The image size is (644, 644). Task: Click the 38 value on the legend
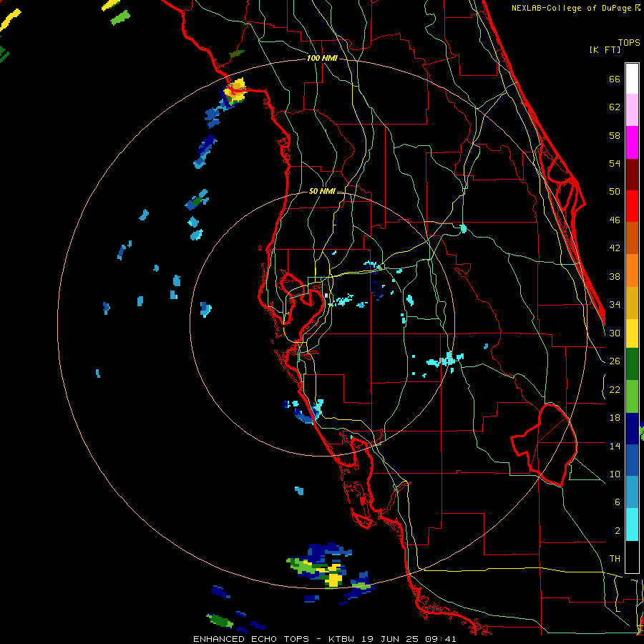[615, 276]
